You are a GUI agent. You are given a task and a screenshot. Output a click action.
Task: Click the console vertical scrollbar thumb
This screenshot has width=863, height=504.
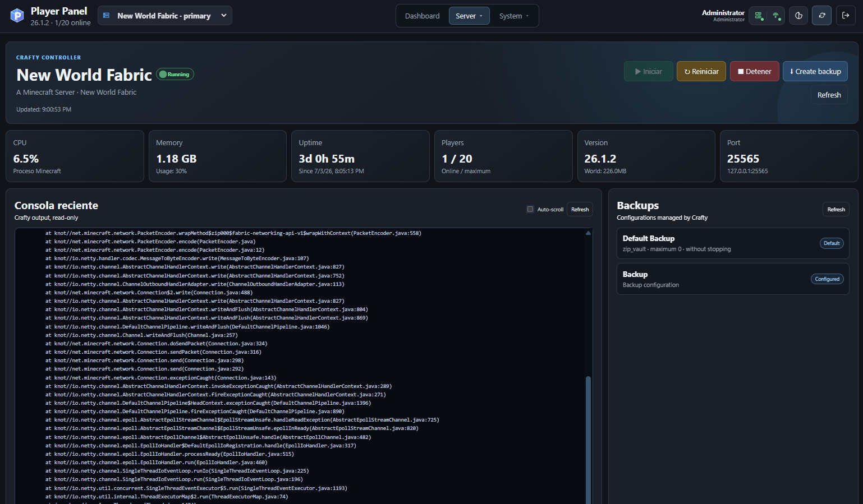tap(588, 440)
